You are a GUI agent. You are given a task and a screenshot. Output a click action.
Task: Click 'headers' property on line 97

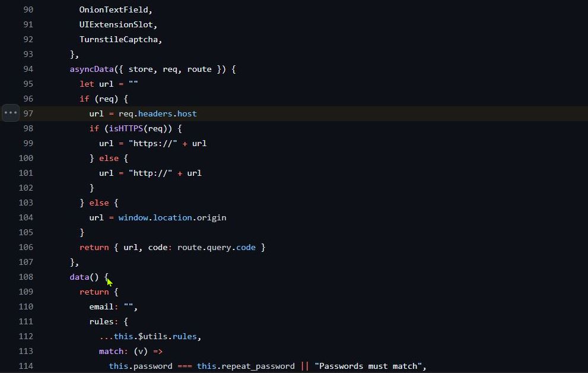tap(155, 113)
